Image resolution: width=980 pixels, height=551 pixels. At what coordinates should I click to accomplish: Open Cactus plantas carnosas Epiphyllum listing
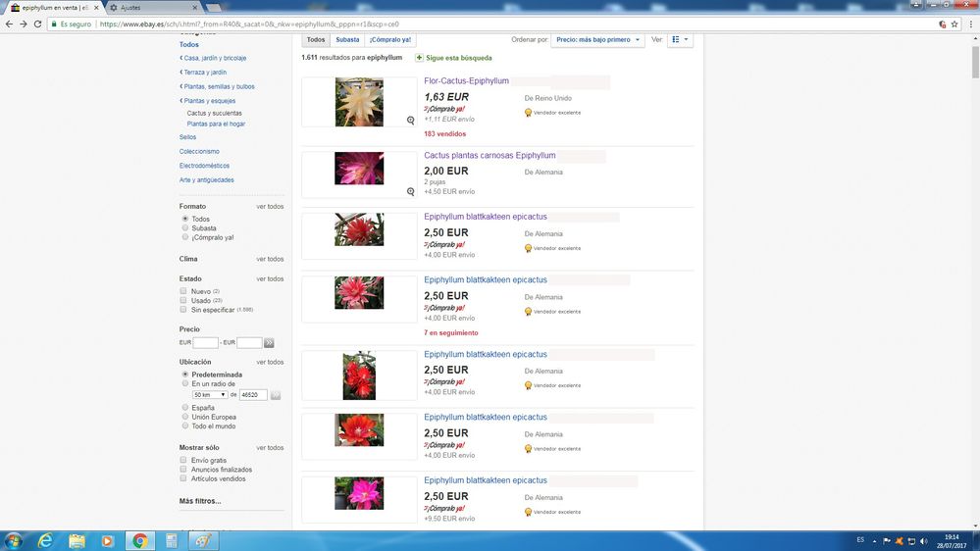(x=490, y=155)
